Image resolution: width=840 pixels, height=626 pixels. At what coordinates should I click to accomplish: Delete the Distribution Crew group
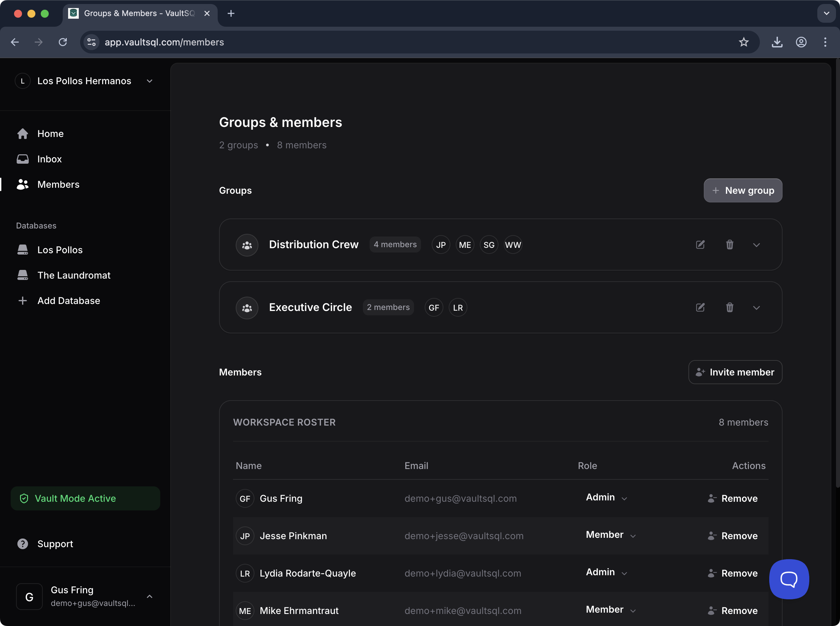tap(729, 245)
